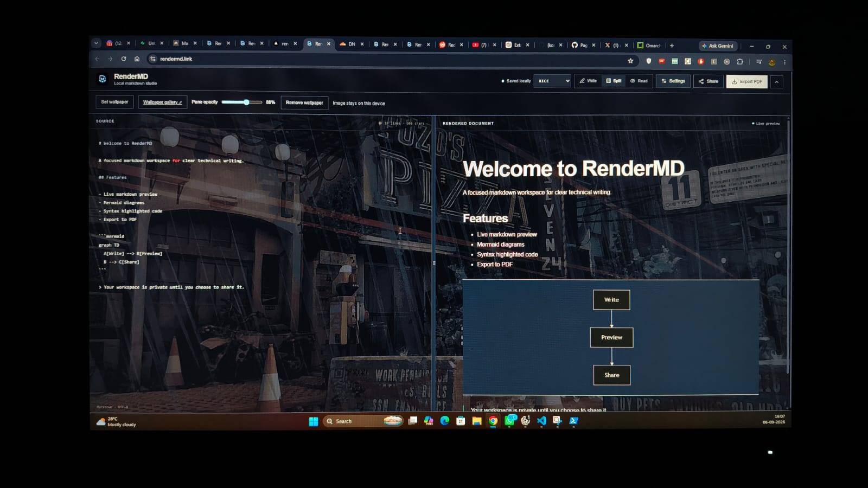Image resolution: width=868 pixels, height=488 pixels.
Task: Switch to Read view mode
Action: (639, 81)
